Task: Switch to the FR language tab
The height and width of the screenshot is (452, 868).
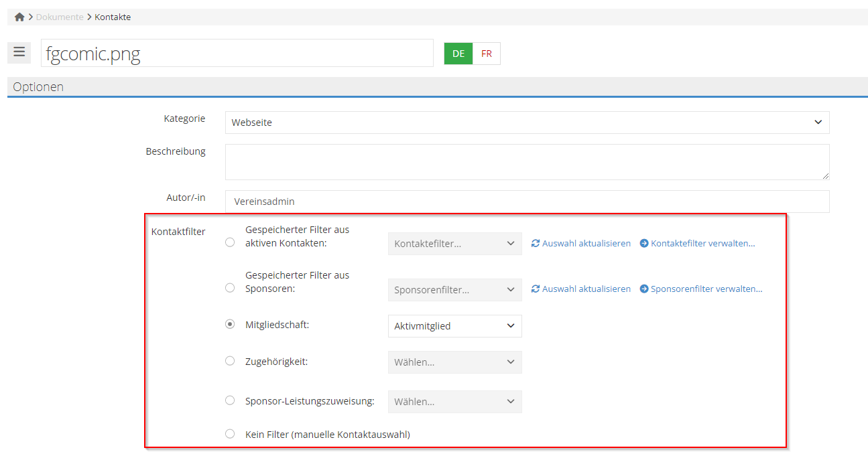Action: [x=487, y=54]
